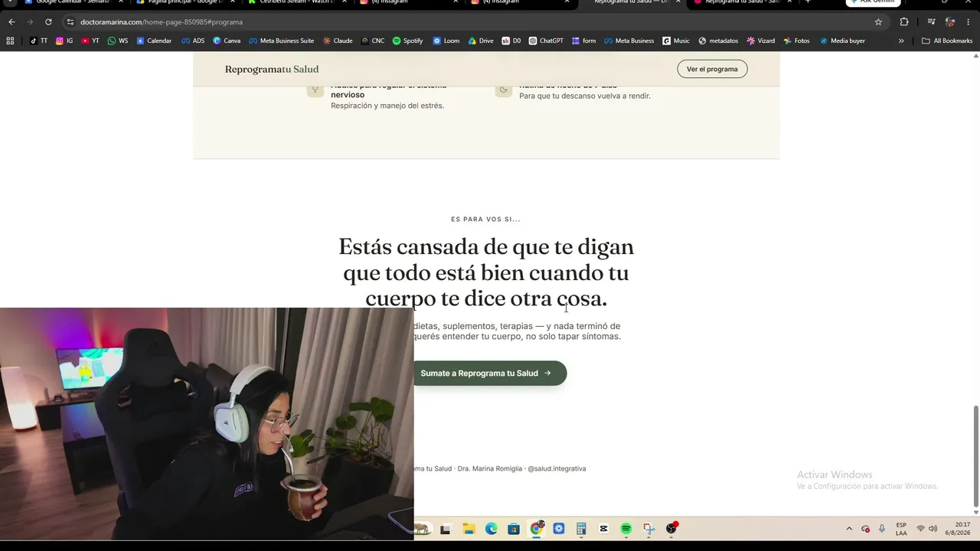Open Snipping Tool from the taskbar
This screenshot has height=551, width=980.
point(648,529)
